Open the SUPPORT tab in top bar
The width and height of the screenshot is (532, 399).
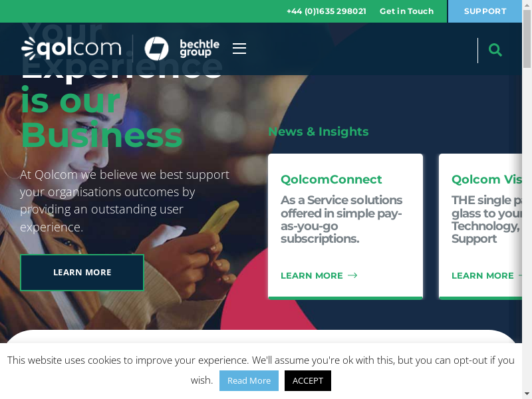click(485, 11)
